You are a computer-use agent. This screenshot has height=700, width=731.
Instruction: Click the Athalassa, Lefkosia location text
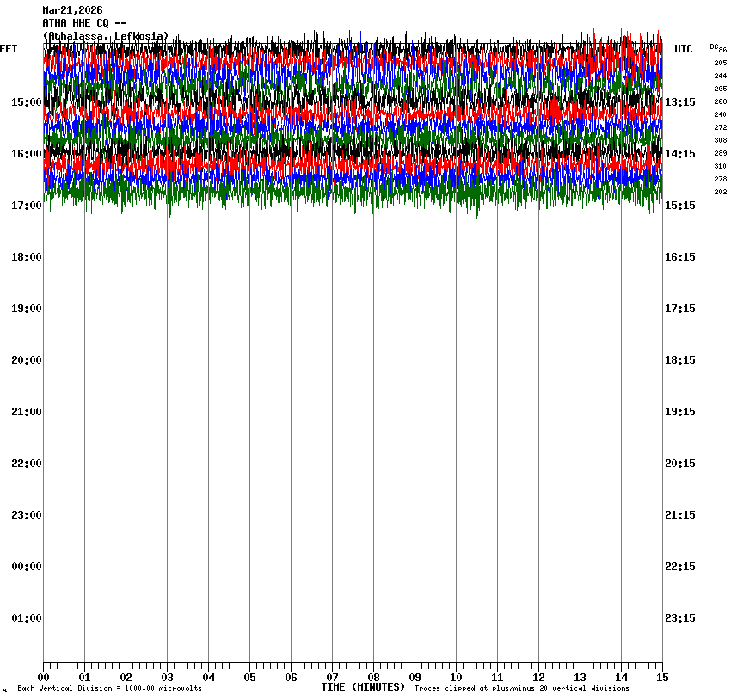tap(105, 36)
